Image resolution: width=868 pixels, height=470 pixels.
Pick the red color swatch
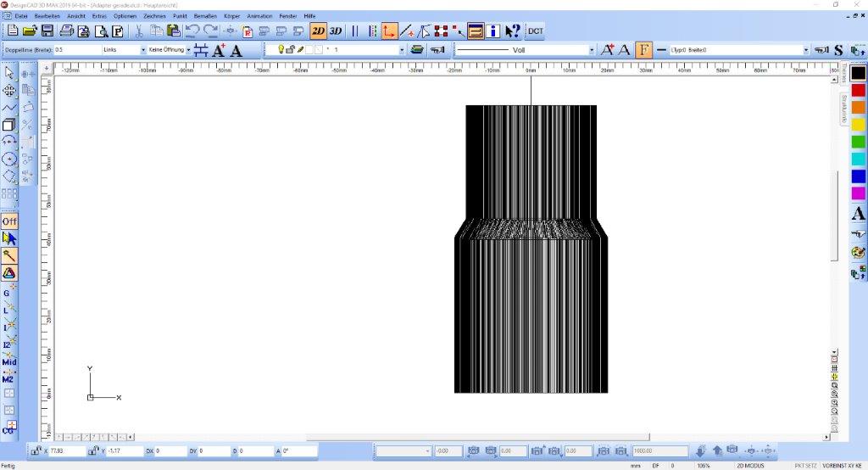pyautogui.click(x=858, y=90)
